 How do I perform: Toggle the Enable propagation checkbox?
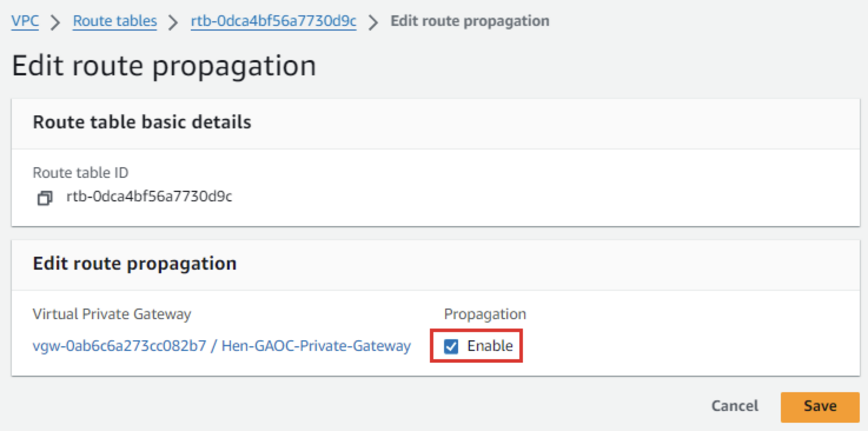pyautogui.click(x=451, y=347)
